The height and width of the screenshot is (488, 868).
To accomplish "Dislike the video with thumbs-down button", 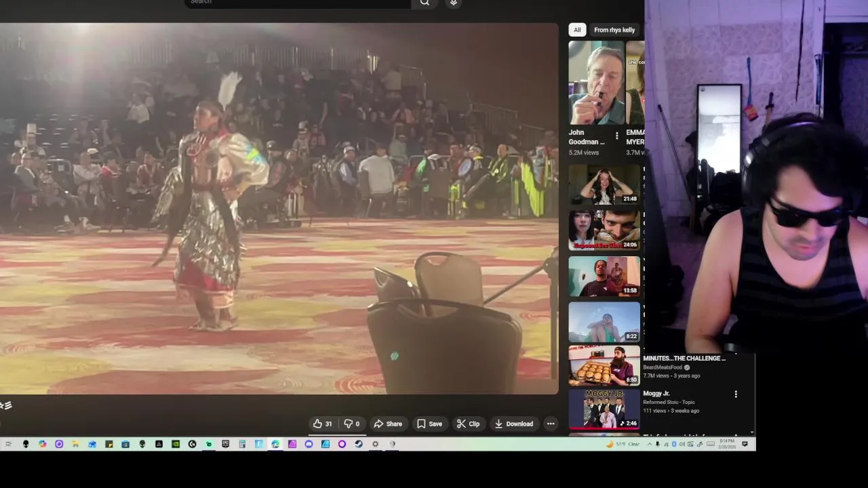I will click(x=352, y=424).
